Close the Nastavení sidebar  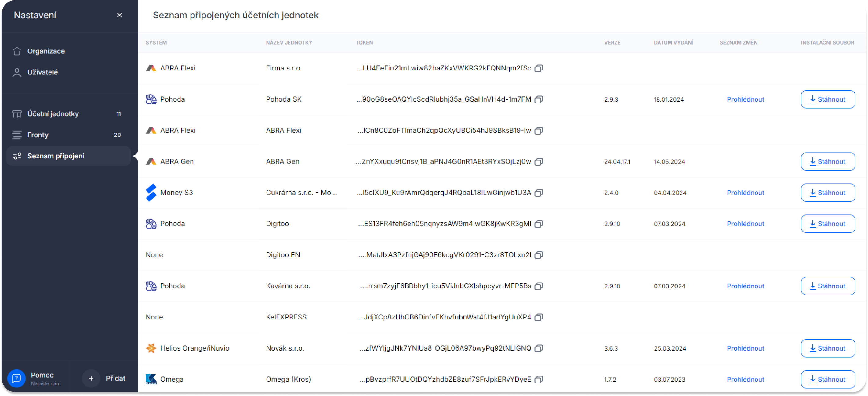(119, 15)
